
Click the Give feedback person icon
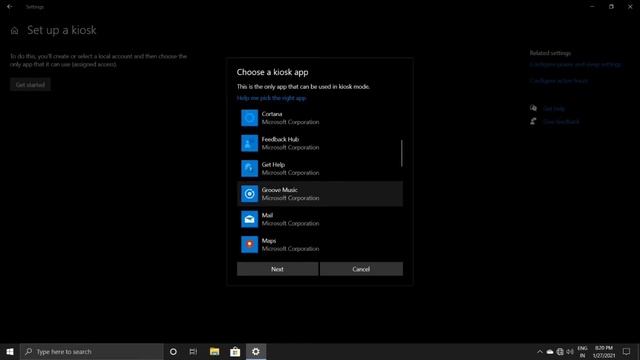point(533,121)
